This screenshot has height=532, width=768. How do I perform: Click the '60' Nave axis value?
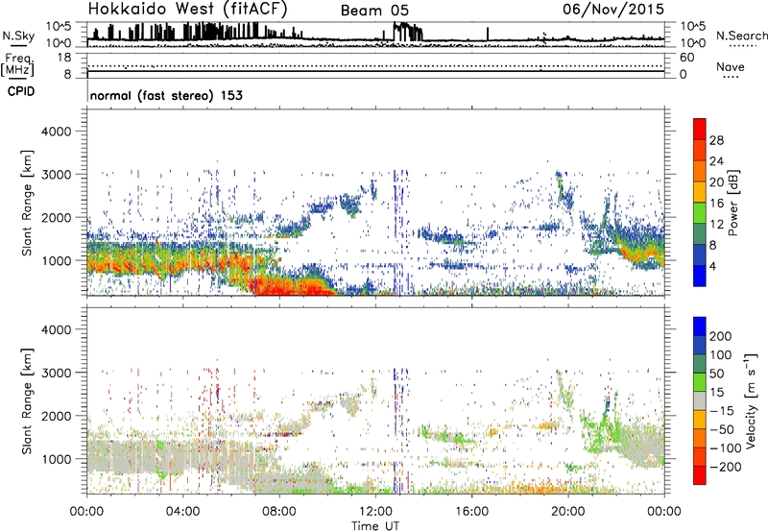pos(686,58)
